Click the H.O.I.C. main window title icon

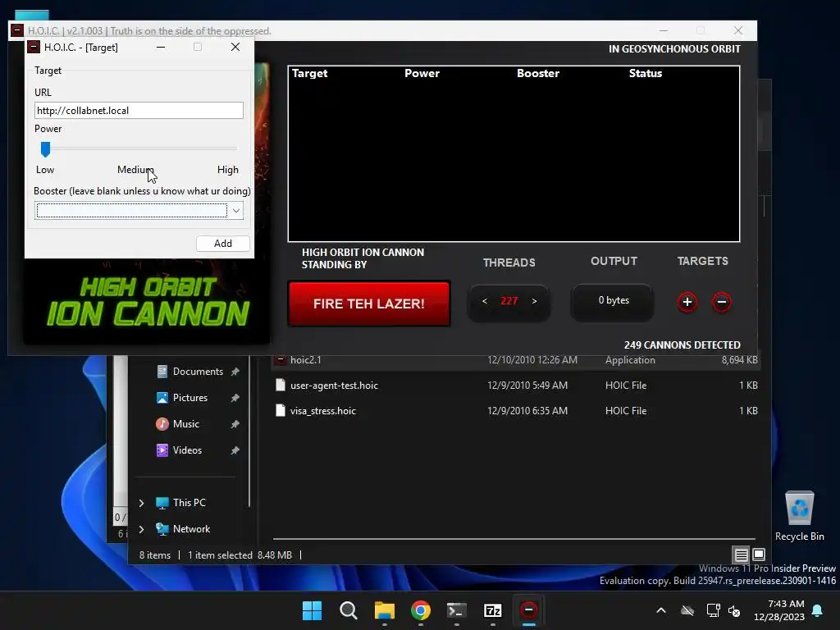17,30
